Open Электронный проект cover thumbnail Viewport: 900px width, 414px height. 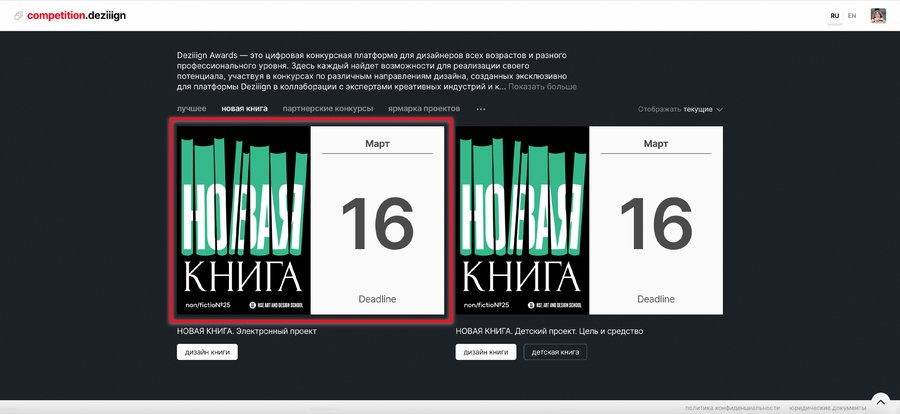[x=243, y=220]
